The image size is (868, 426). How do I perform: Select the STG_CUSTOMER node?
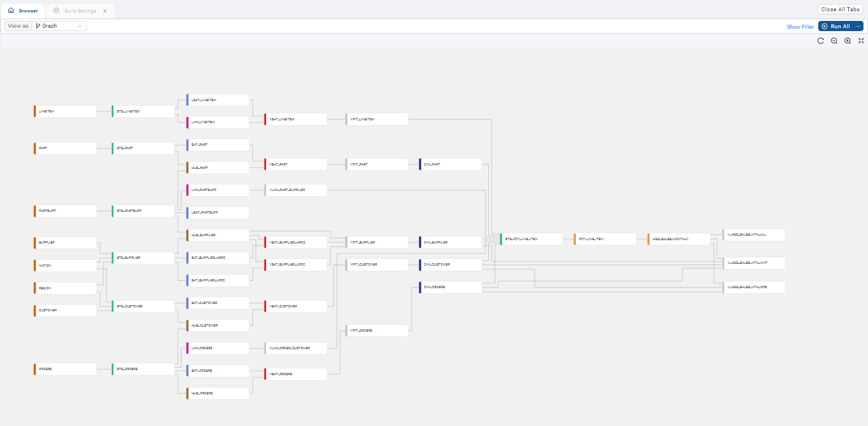click(143, 306)
